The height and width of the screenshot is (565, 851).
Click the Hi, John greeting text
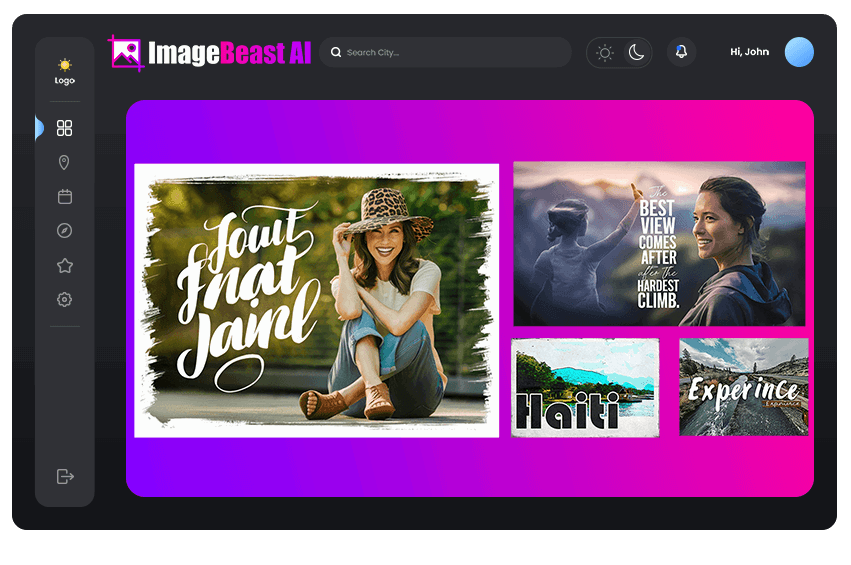749,52
